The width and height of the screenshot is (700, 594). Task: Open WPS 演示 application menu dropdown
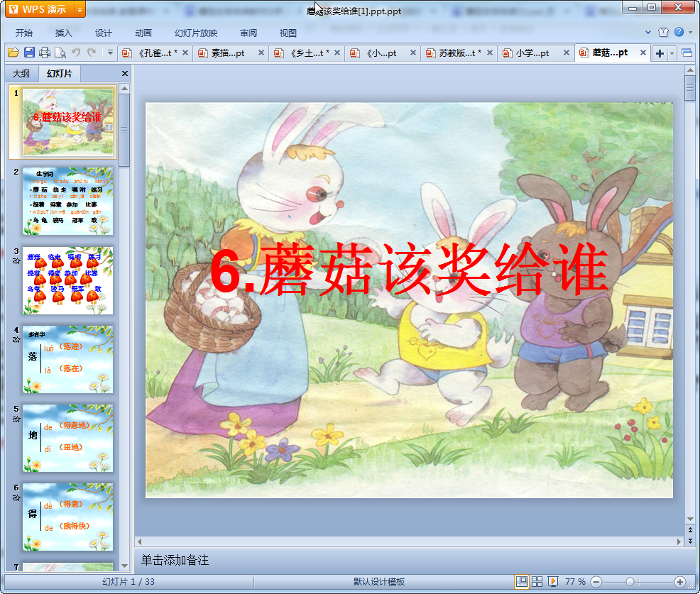pyautogui.click(x=80, y=9)
